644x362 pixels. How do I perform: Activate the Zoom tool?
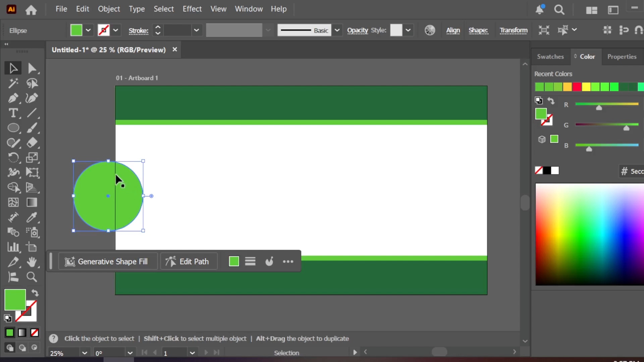click(32, 277)
